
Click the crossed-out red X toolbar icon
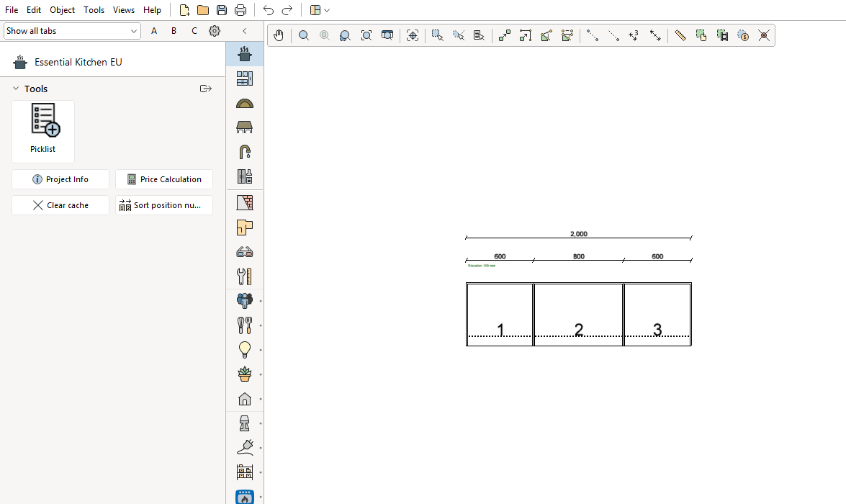[764, 35]
